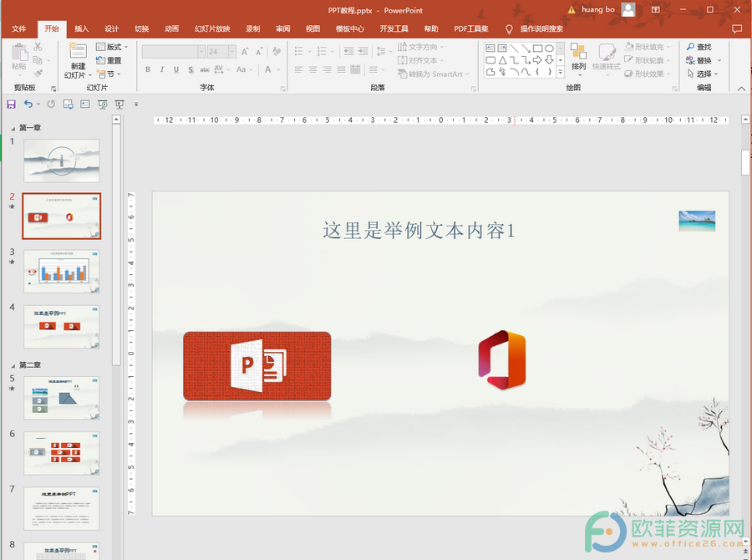Select slide 1 thumbnail

[x=62, y=160]
